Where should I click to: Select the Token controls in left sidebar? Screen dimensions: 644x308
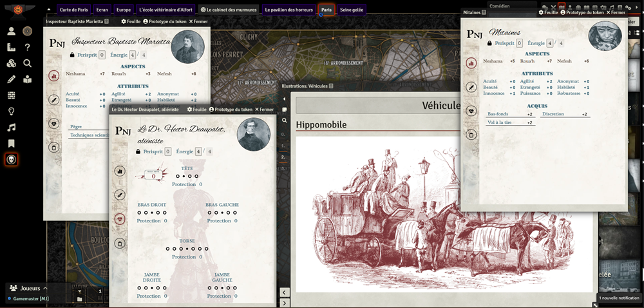(12, 31)
